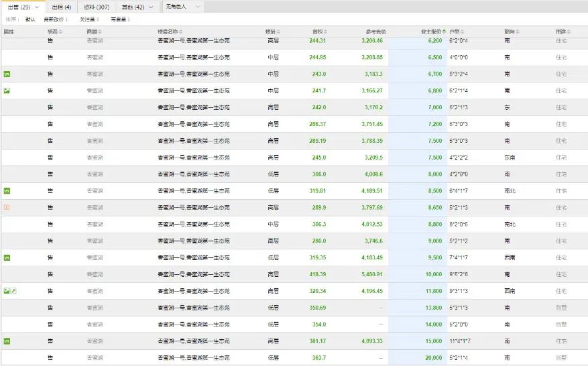
Task: Click the 业主报价 column header label
Action: [x=431, y=32]
